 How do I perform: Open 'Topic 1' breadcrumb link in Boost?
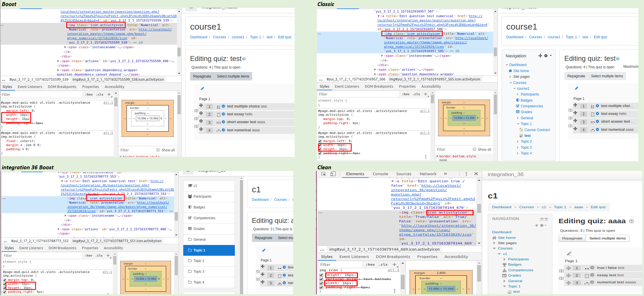[x=255, y=37]
